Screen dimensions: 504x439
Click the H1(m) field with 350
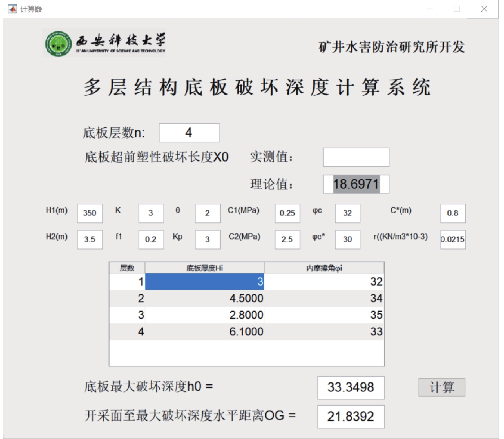(90, 213)
